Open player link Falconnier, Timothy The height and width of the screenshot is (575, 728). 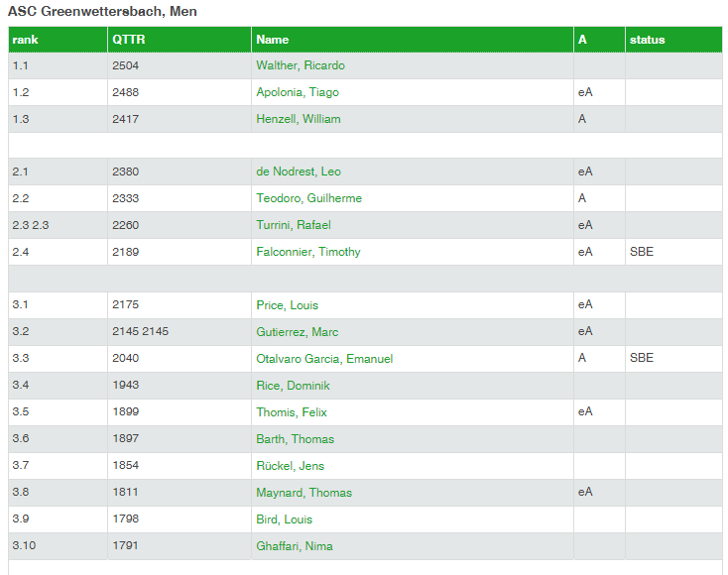click(x=308, y=252)
